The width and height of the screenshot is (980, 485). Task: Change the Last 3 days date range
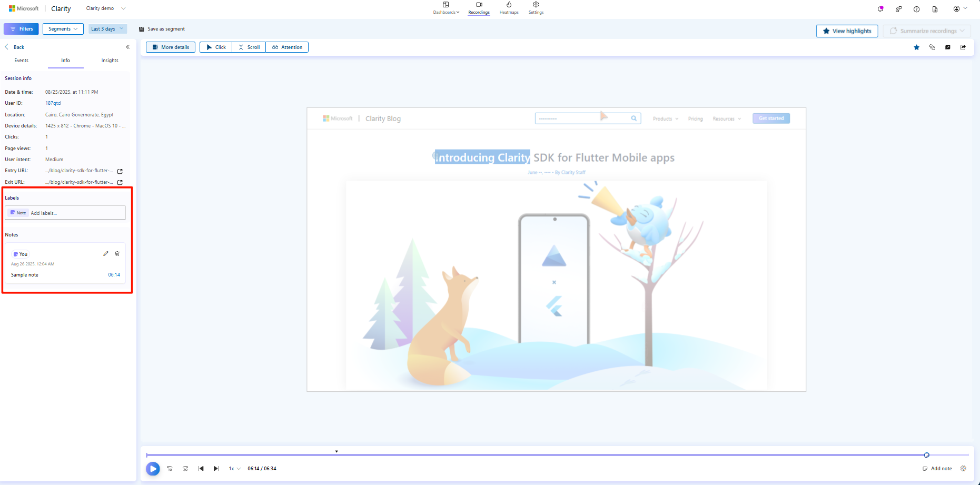click(107, 29)
